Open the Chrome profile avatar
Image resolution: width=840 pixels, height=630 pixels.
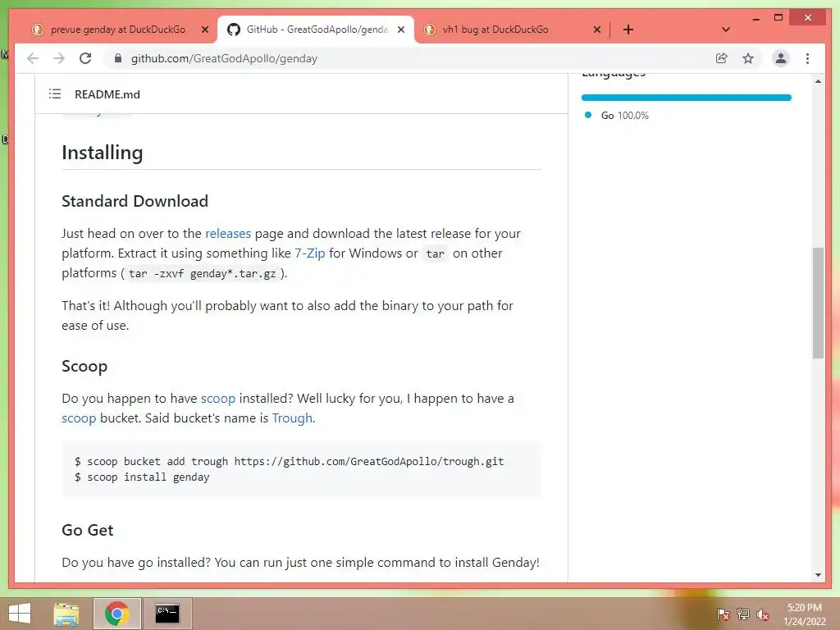tap(781, 58)
